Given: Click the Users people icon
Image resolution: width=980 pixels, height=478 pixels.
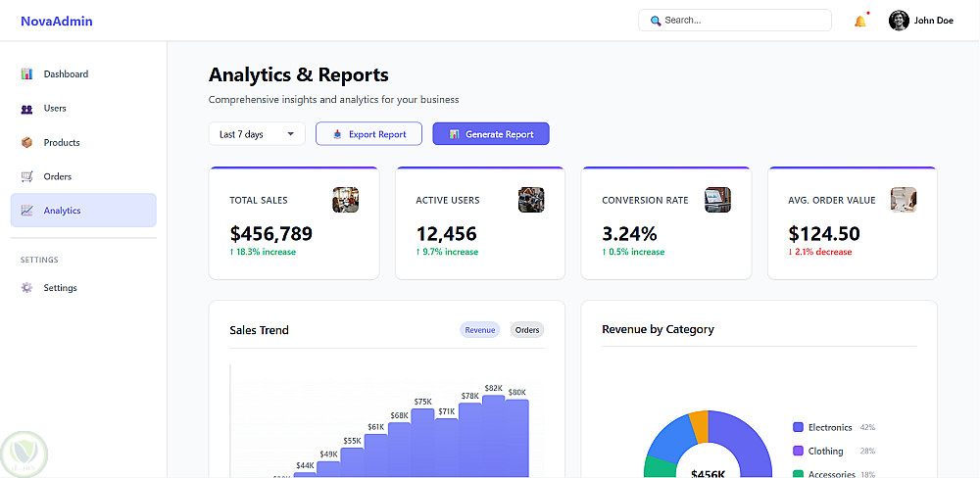Looking at the screenshot, I should (26, 109).
